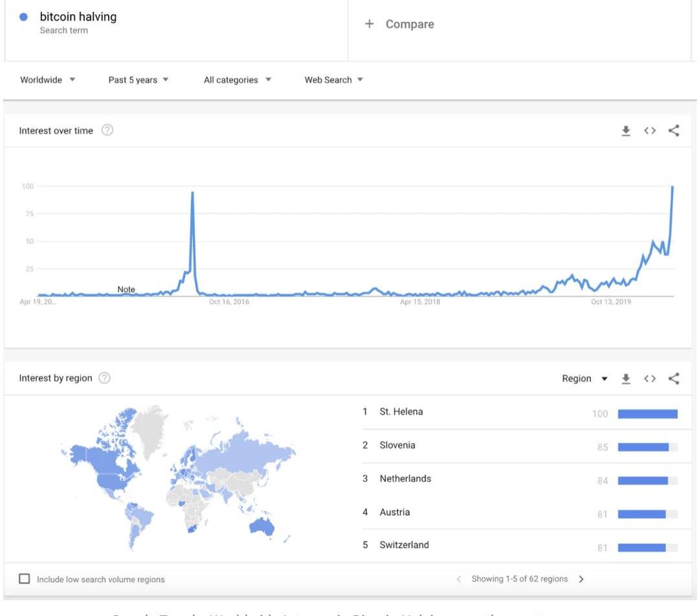Add a Compare search term
The width and height of the screenshot is (699, 616).
399,24
